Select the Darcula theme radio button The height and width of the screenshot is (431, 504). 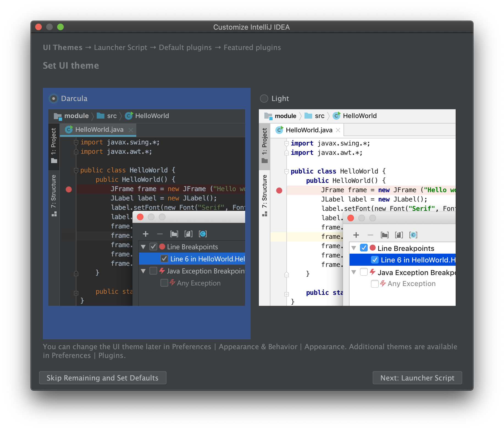(54, 99)
